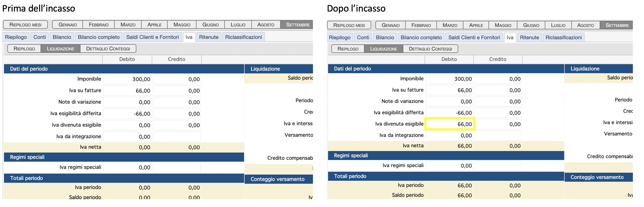The width and height of the screenshot is (644, 207).
Task: Switch to Dettaglio Conteggi in the Dopo l'incasso panel
Action: [430, 49]
